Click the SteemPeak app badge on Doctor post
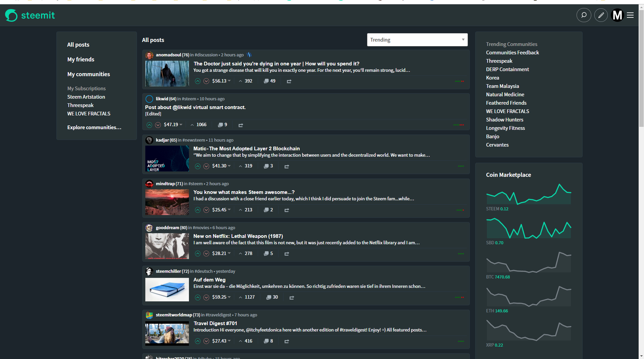 coord(249,55)
